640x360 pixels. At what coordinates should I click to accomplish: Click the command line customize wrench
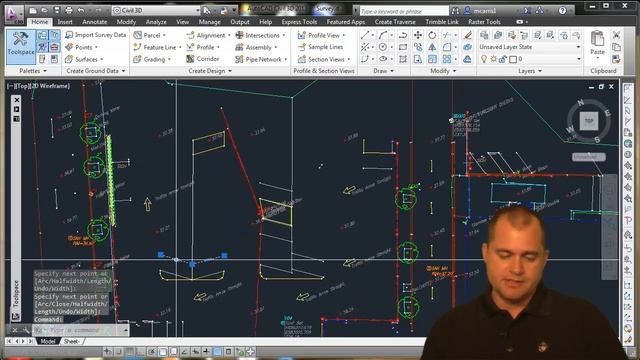click(26, 330)
